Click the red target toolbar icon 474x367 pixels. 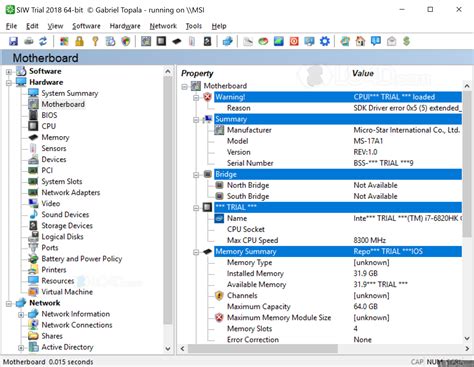[x=294, y=41]
